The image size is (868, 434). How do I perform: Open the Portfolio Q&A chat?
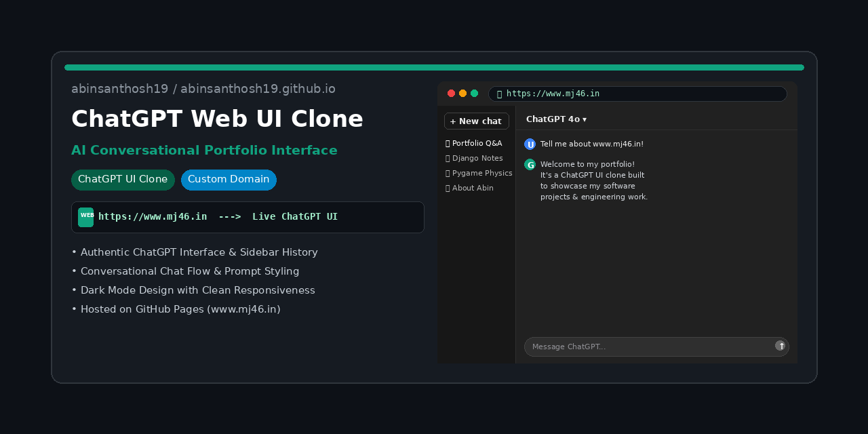click(474, 143)
